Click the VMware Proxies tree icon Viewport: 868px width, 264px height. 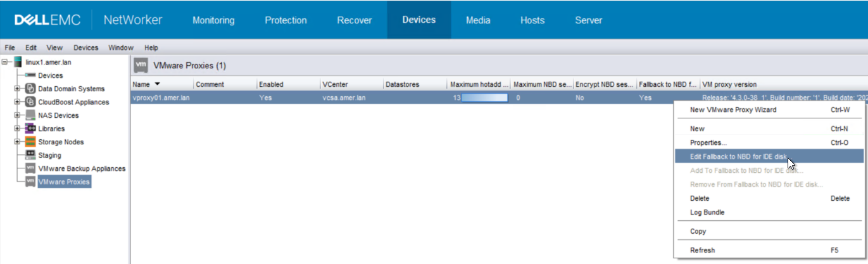point(30,182)
